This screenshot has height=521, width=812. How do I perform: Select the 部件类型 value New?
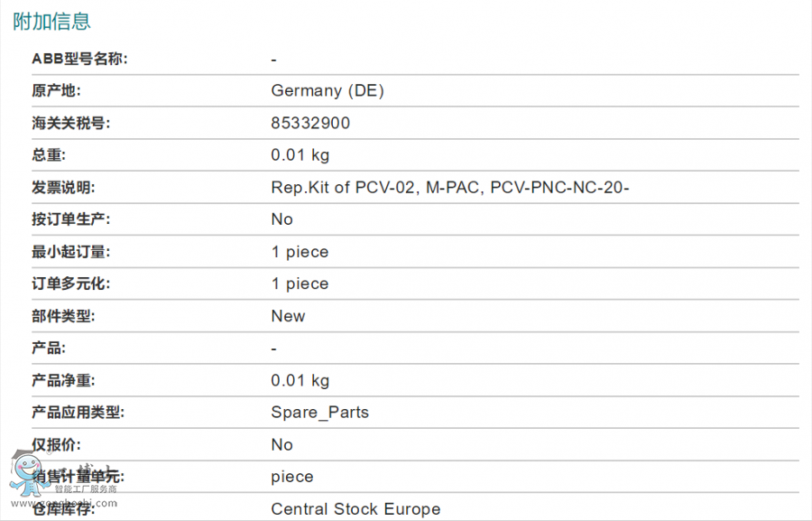tap(288, 316)
